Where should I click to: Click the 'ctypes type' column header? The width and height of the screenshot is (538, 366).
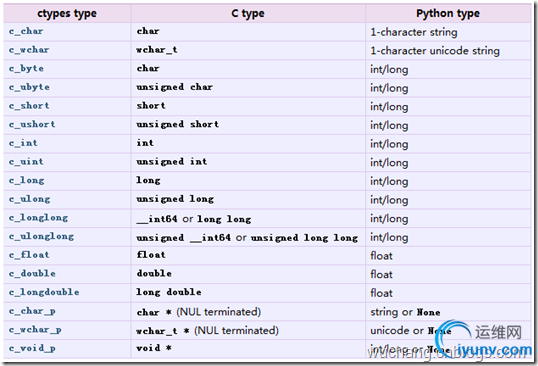(67, 14)
